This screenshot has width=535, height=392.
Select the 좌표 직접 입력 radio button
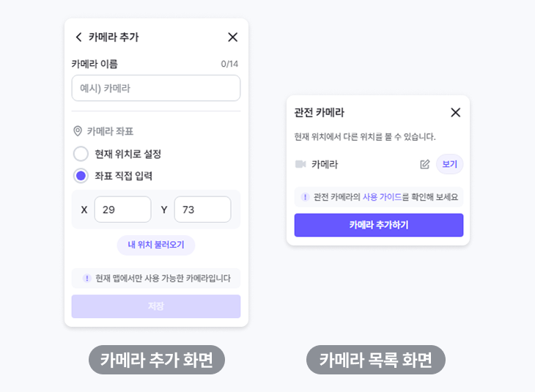pyautogui.click(x=81, y=176)
